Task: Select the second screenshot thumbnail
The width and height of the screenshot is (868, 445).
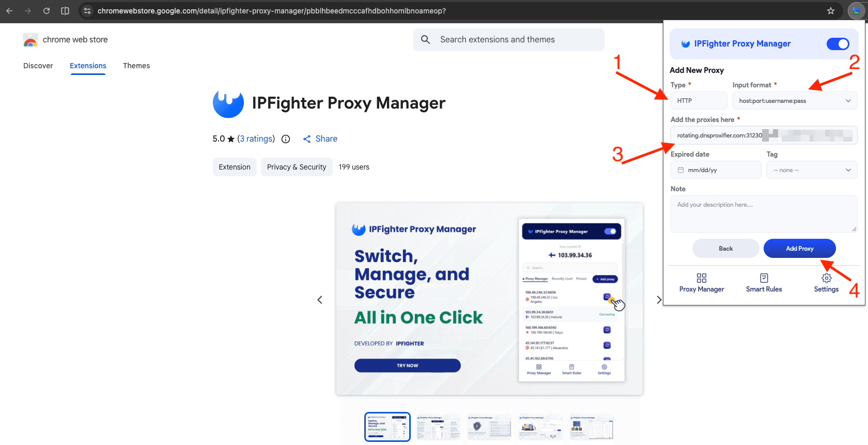Action: pos(438,427)
